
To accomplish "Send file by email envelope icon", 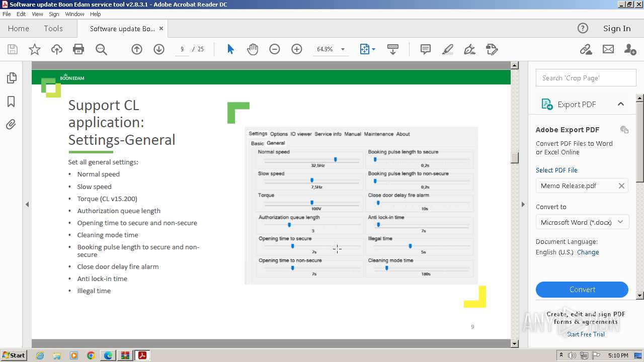I will click(x=608, y=49).
